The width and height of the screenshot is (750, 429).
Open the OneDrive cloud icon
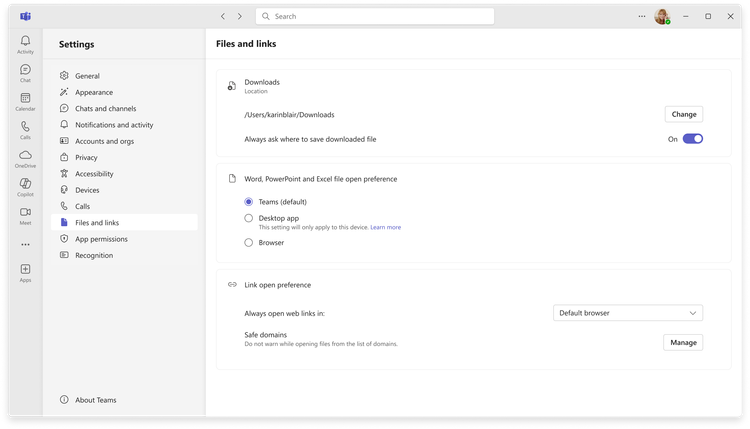pyautogui.click(x=25, y=159)
